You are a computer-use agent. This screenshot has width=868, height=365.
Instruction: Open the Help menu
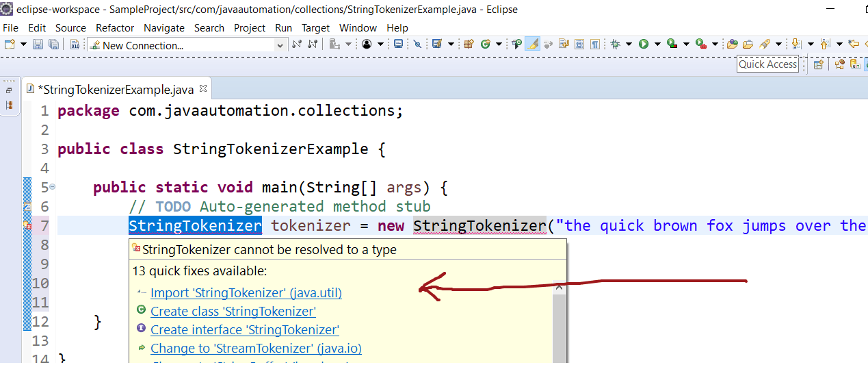397,28
